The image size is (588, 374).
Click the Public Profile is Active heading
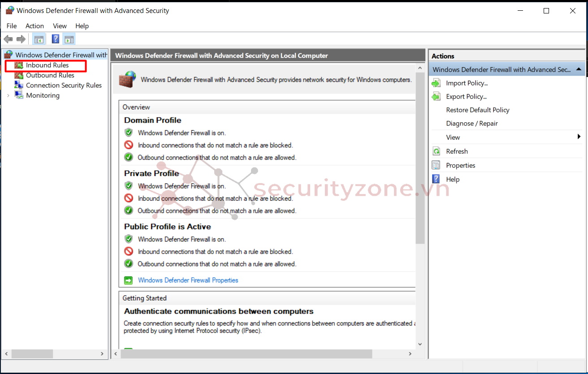(x=168, y=227)
